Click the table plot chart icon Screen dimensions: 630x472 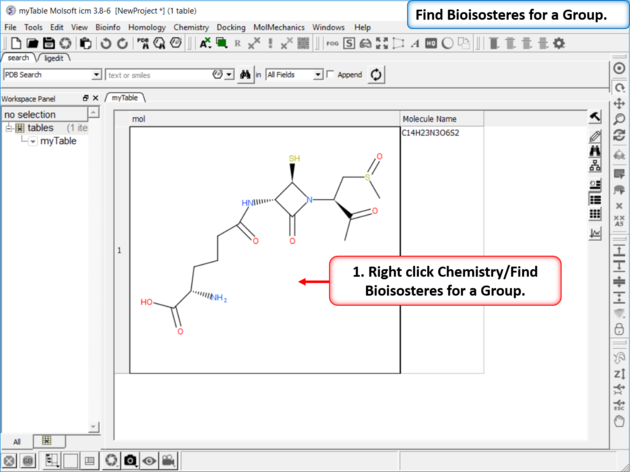595,233
